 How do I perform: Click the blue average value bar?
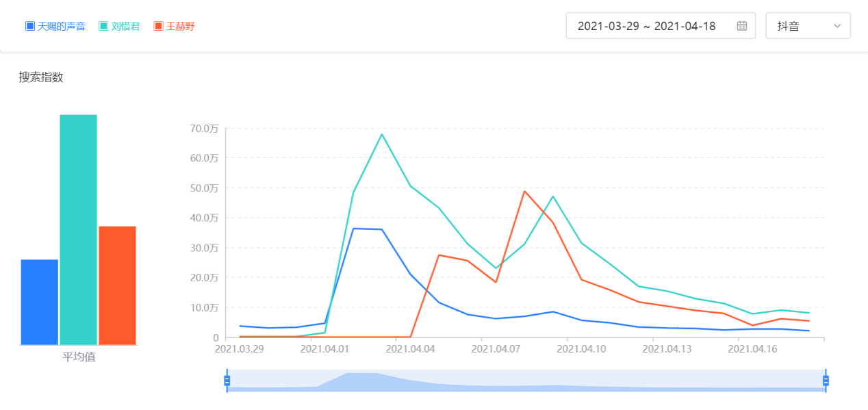click(x=40, y=302)
